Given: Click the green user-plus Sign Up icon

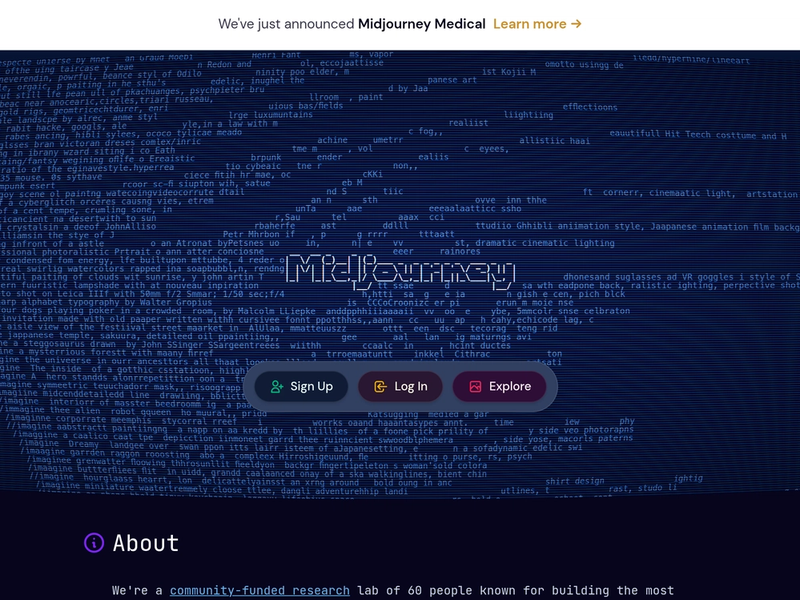Looking at the screenshot, I should click(x=277, y=387).
